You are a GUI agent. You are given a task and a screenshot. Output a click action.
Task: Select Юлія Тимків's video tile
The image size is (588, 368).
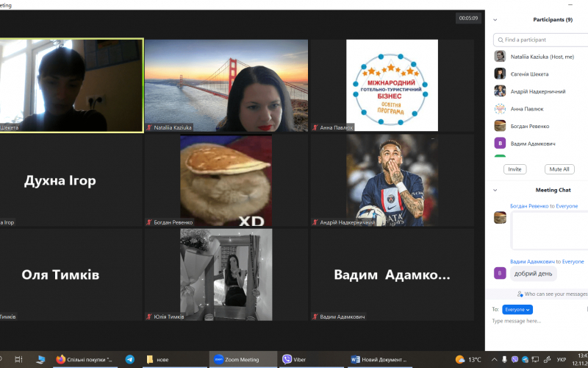[x=226, y=275]
